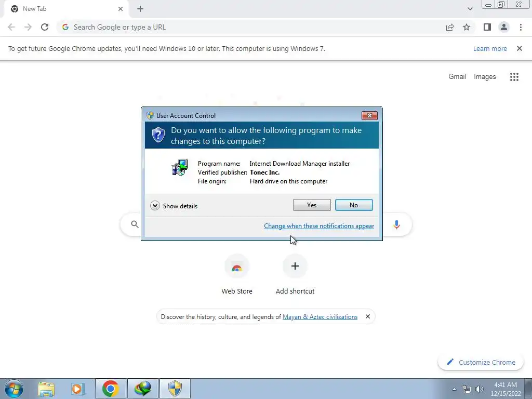532x399 pixels.
Task: Minimize the Chrome window
Action: [488, 5]
